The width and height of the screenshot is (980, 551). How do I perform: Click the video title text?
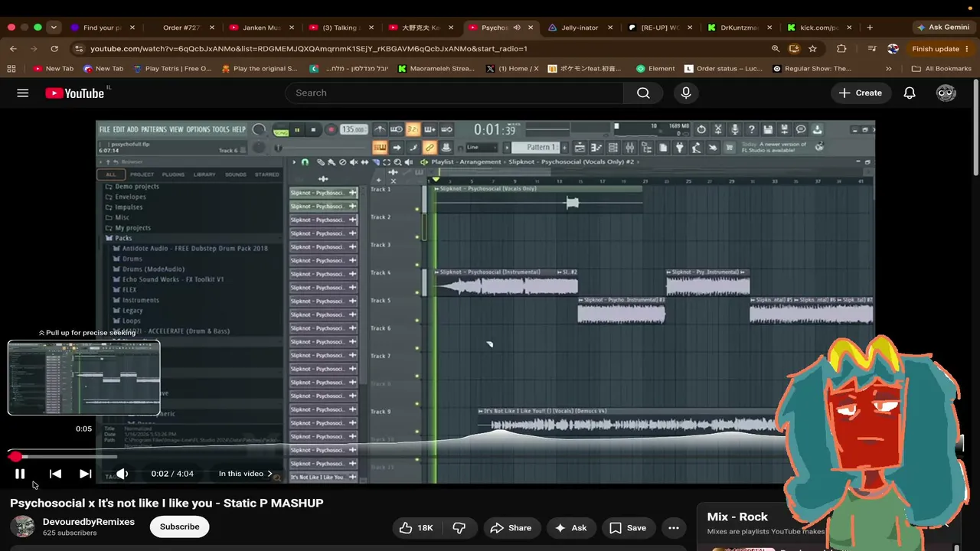click(167, 503)
